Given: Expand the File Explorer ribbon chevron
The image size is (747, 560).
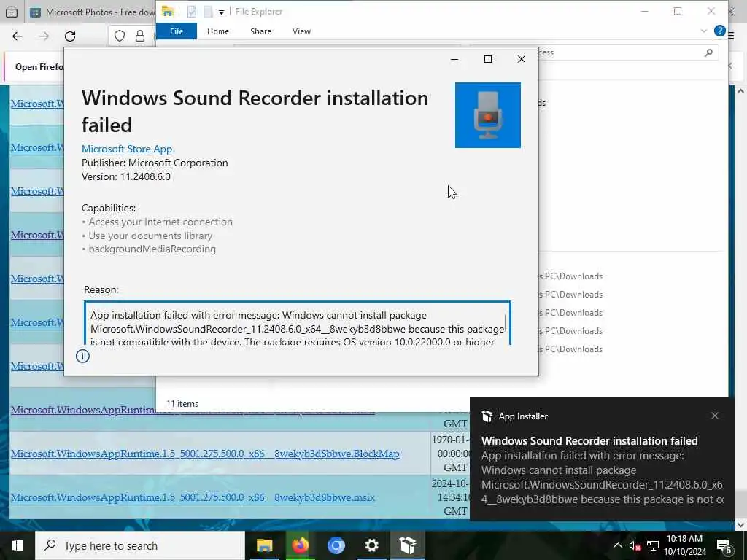Looking at the screenshot, I should [704, 31].
